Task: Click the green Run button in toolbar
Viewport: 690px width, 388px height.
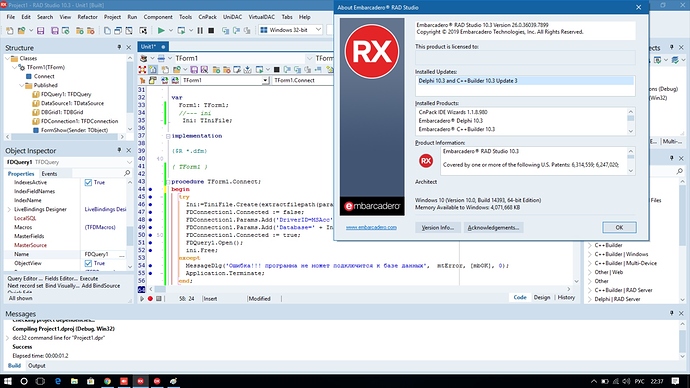Action: pos(161,30)
